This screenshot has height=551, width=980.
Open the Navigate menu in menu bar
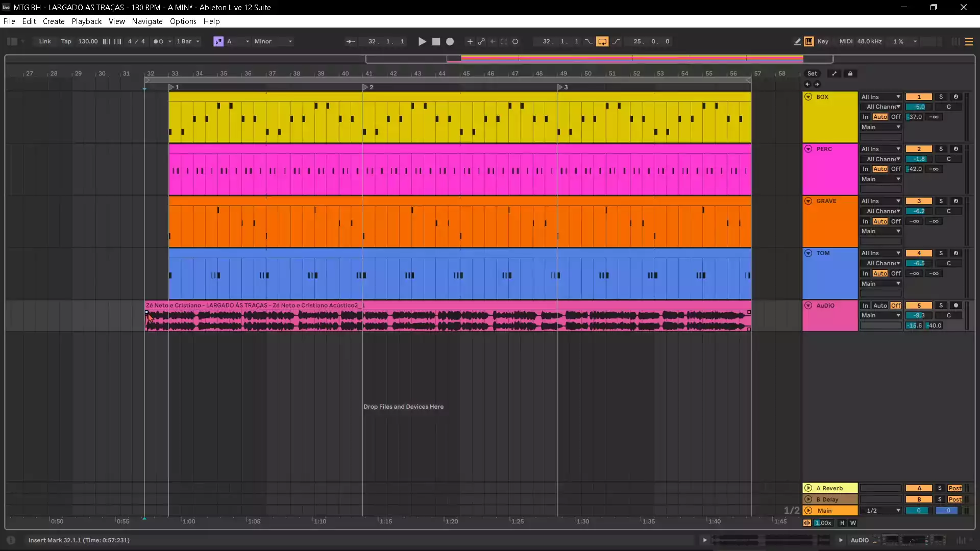tap(146, 21)
